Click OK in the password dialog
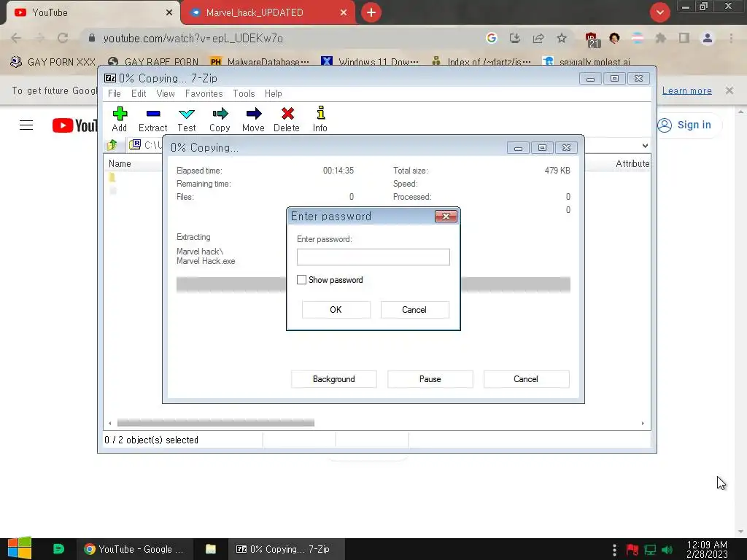The width and height of the screenshot is (747, 560). [336, 309]
